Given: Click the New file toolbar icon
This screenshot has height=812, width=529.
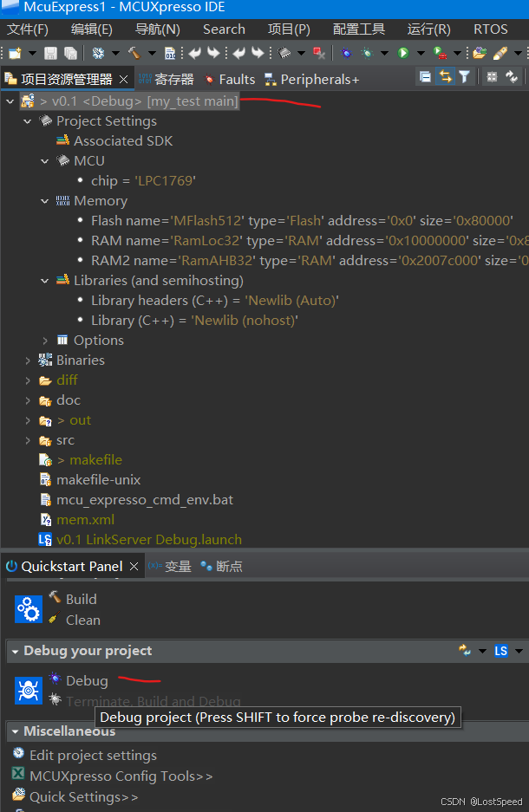Looking at the screenshot, I should coord(16,53).
